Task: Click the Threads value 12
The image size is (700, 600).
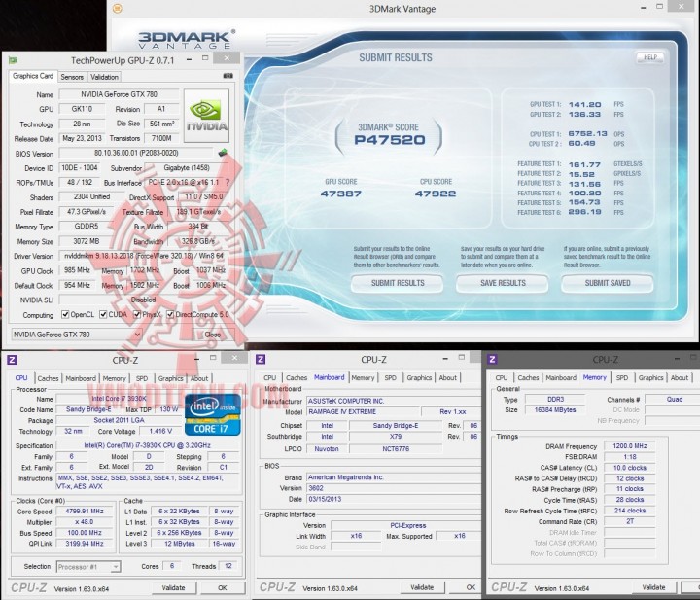Action: [x=228, y=566]
